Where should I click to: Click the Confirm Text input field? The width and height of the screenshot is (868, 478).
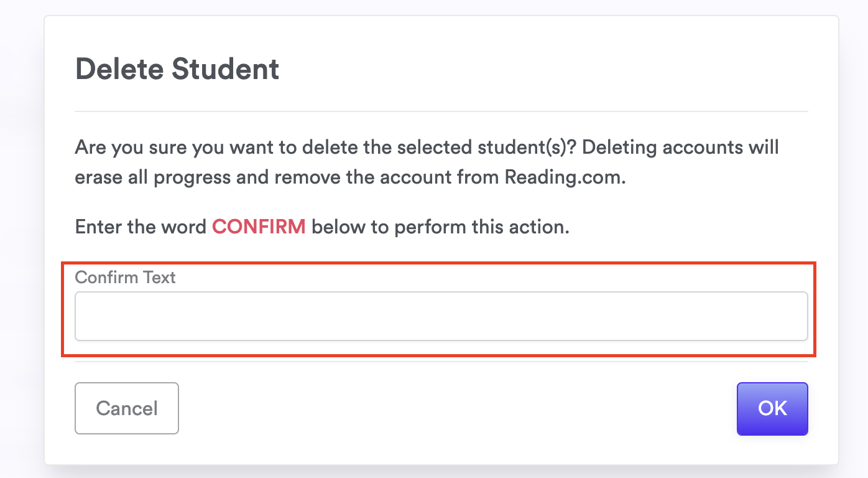[x=441, y=316]
